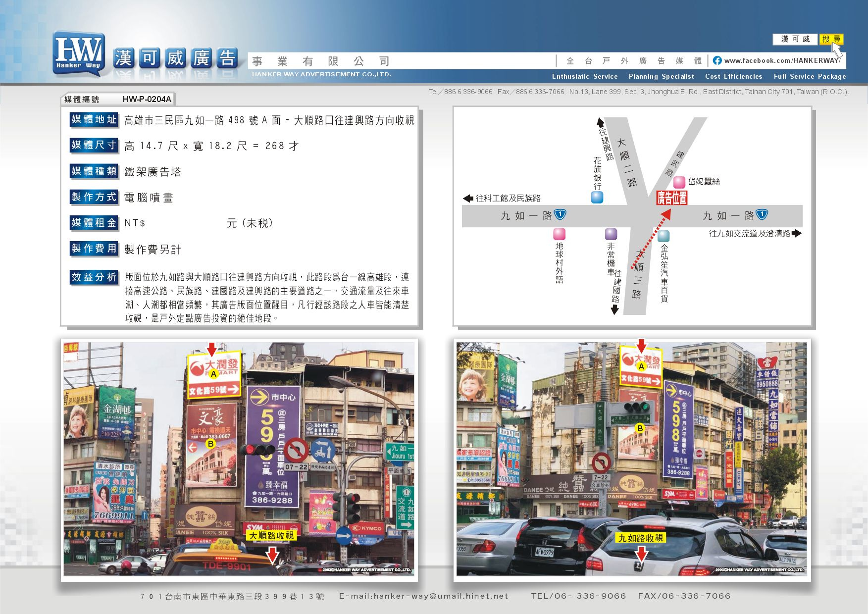Click the size text 高 14.7 尺 x 寬 18.2 尺

[186, 146]
